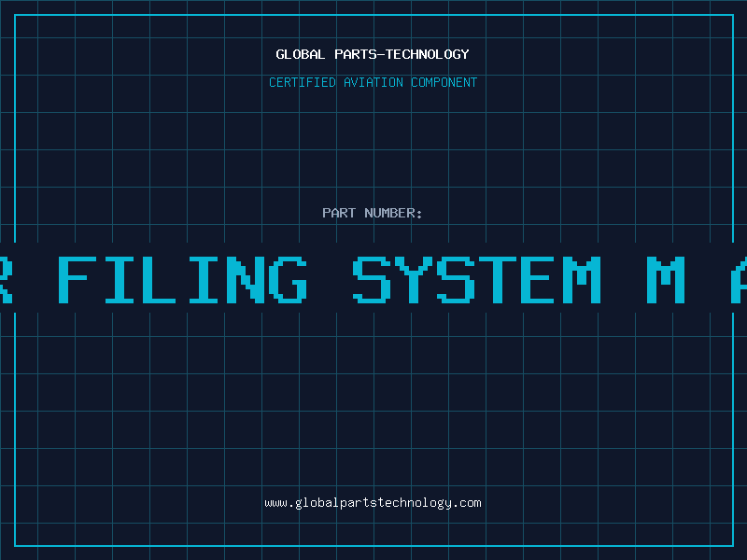Click the word FILING in the banner

click(x=182, y=280)
